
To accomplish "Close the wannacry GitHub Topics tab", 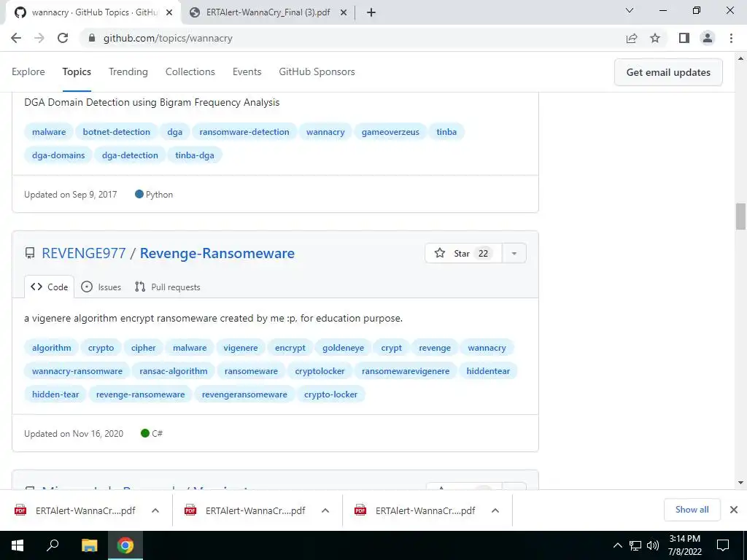I will [x=169, y=13].
